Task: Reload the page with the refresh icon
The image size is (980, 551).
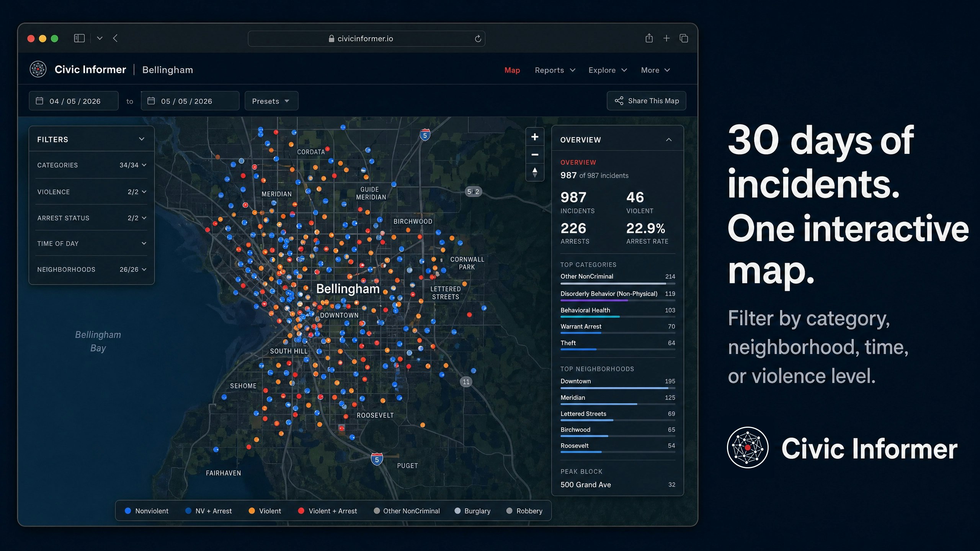Action: 478,39
